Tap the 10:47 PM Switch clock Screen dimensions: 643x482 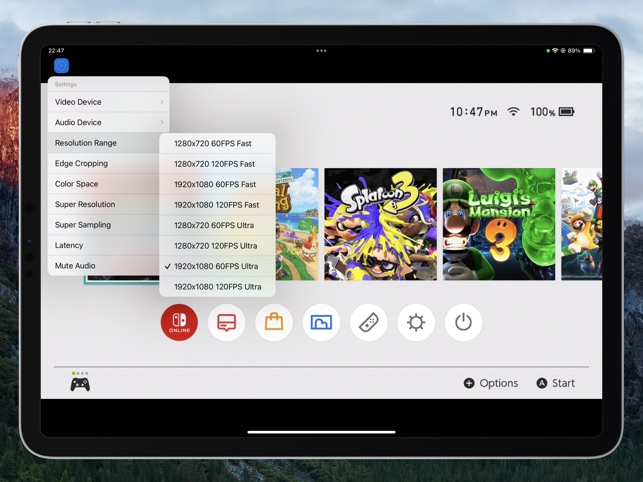click(x=474, y=112)
